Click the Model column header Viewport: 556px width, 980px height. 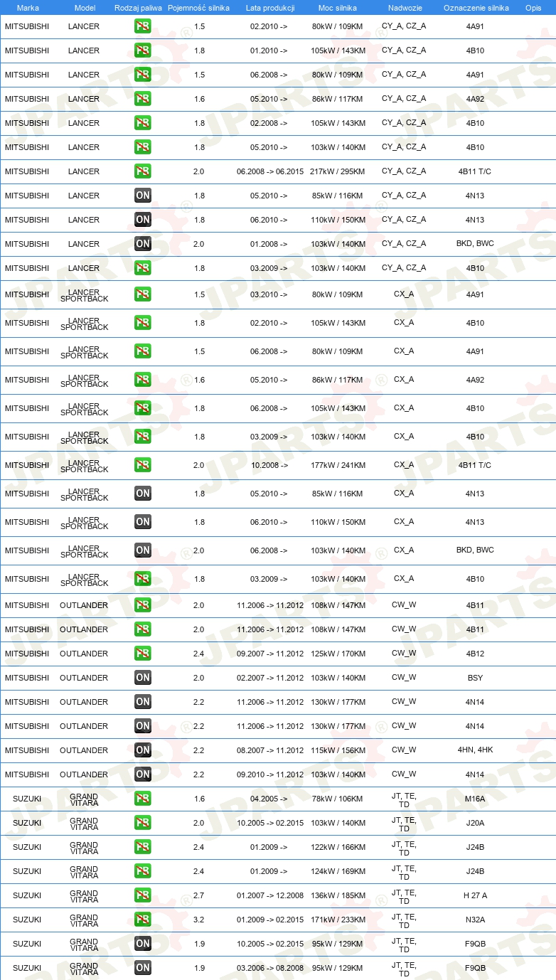(84, 8)
